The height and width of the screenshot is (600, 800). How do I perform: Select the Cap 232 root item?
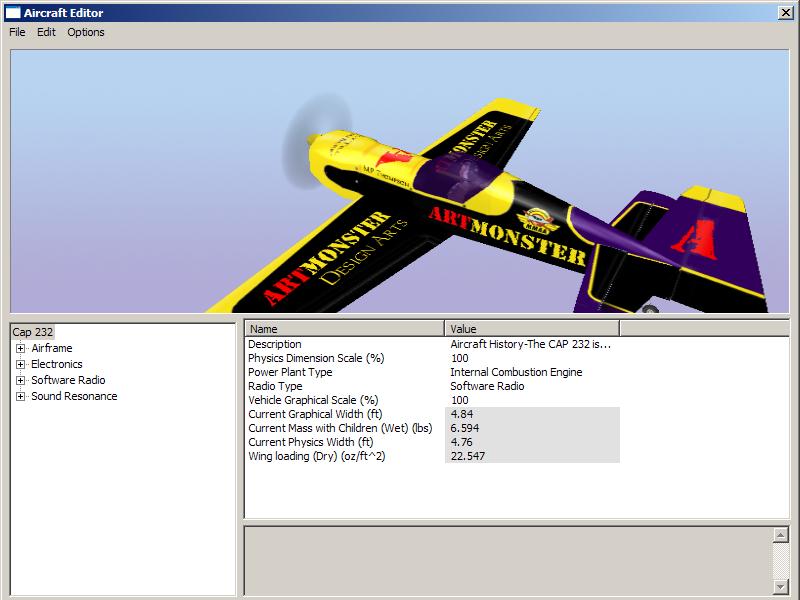tap(33, 332)
